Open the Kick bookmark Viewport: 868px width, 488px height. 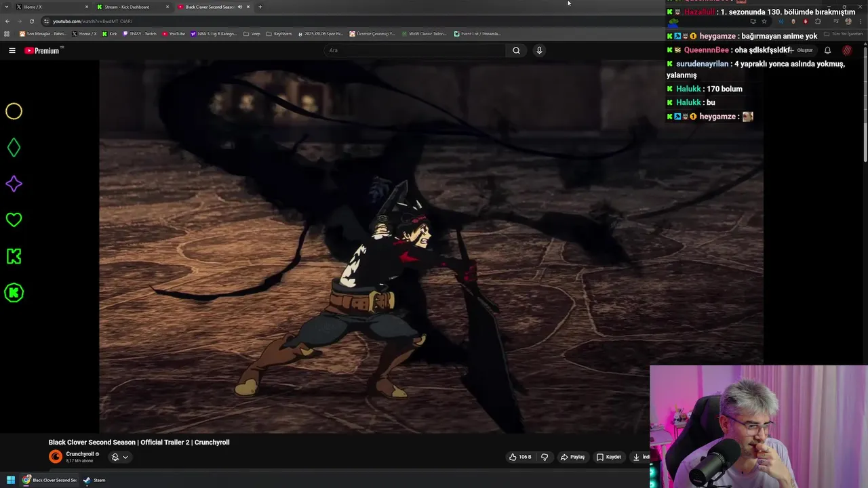point(109,34)
